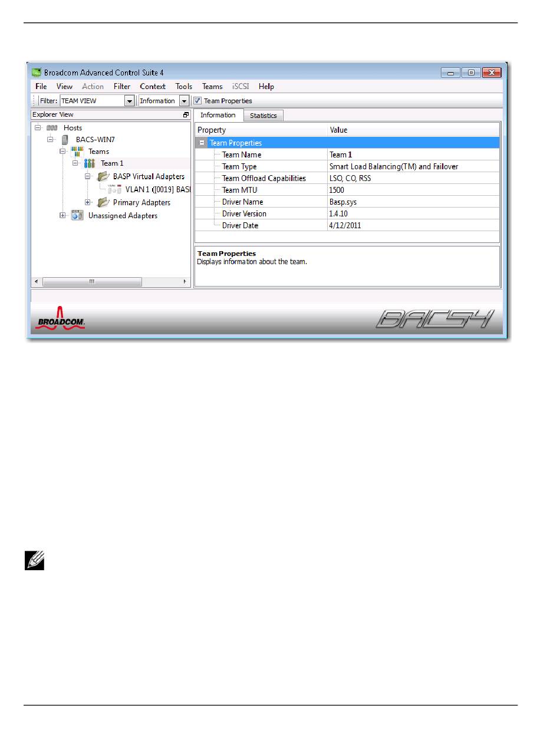Minimize the Broadcom Advanced Control Suite window

coord(452,73)
